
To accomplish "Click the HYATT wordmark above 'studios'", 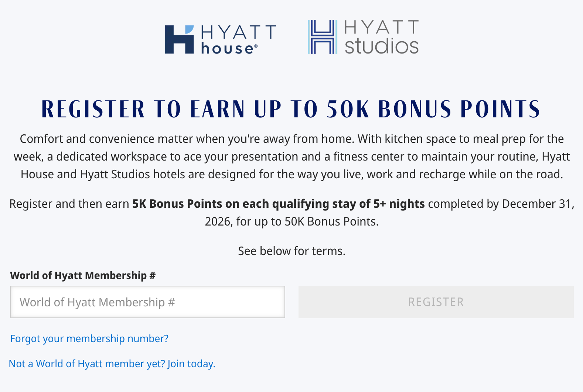I will tap(381, 27).
